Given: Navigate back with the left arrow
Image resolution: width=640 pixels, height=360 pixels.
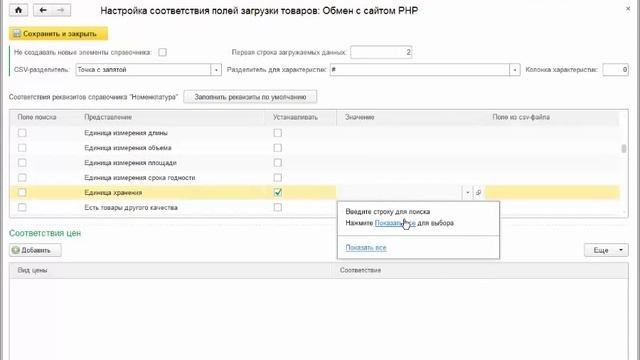Looking at the screenshot, I should [42, 10].
